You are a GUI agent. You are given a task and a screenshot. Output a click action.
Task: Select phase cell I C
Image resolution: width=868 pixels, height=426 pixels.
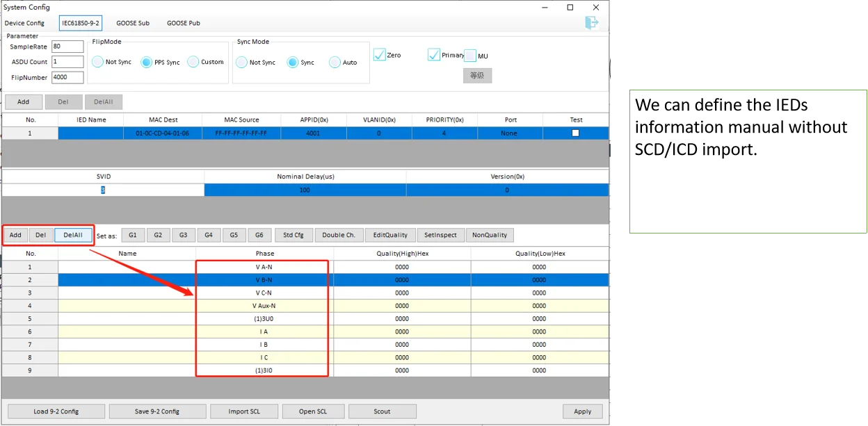pyautogui.click(x=264, y=357)
